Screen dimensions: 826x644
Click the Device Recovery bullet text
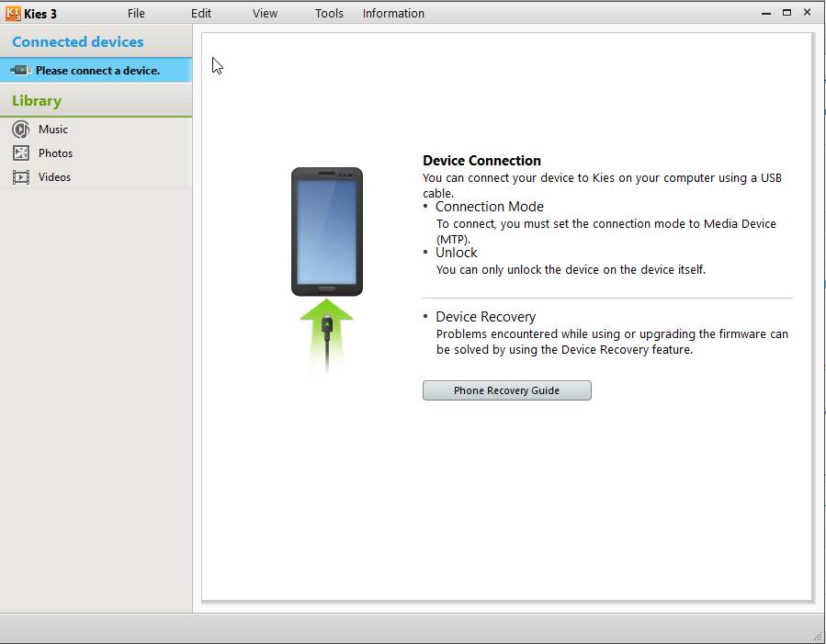point(485,316)
